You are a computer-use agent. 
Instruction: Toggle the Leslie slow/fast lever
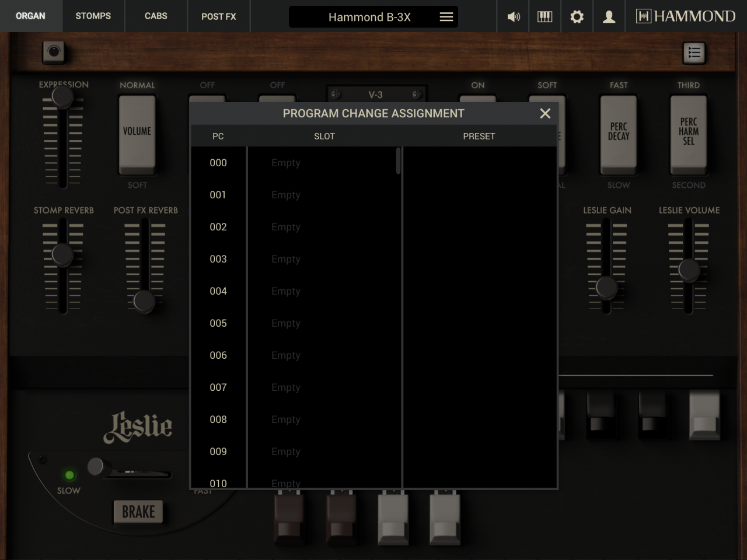[x=96, y=467]
